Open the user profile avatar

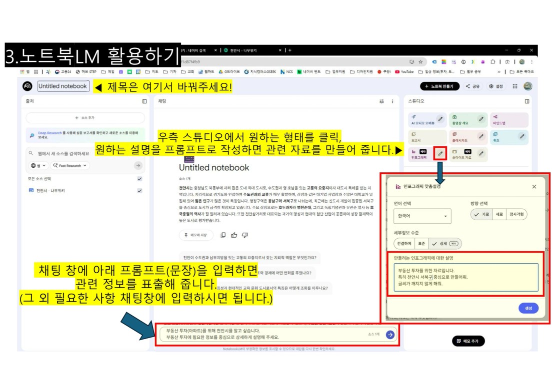tap(527, 86)
